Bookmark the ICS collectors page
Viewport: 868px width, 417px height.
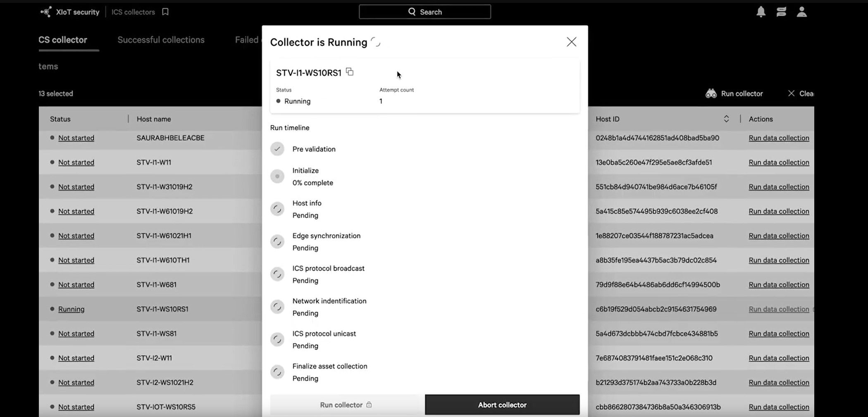pyautogui.click(x=165, y=12)
